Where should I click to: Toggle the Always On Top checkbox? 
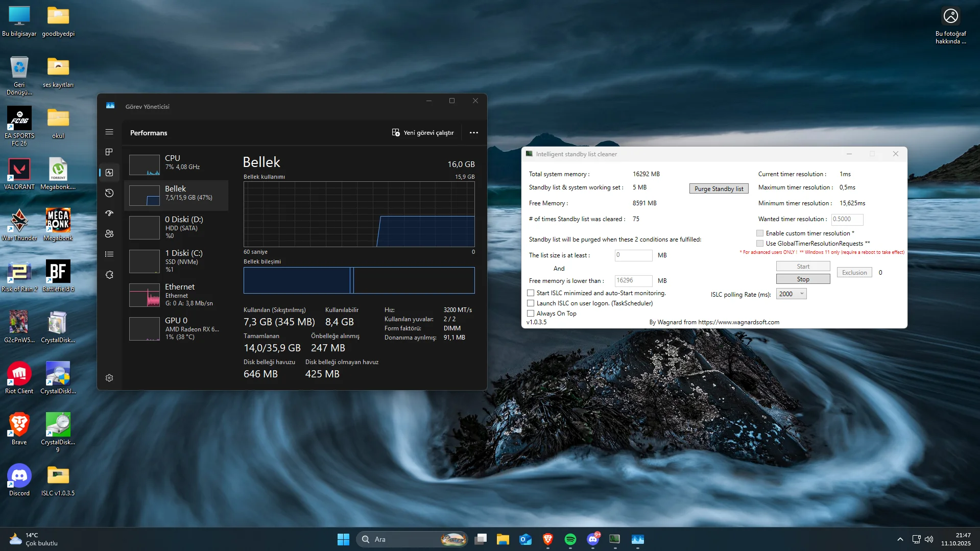(531, 314)
